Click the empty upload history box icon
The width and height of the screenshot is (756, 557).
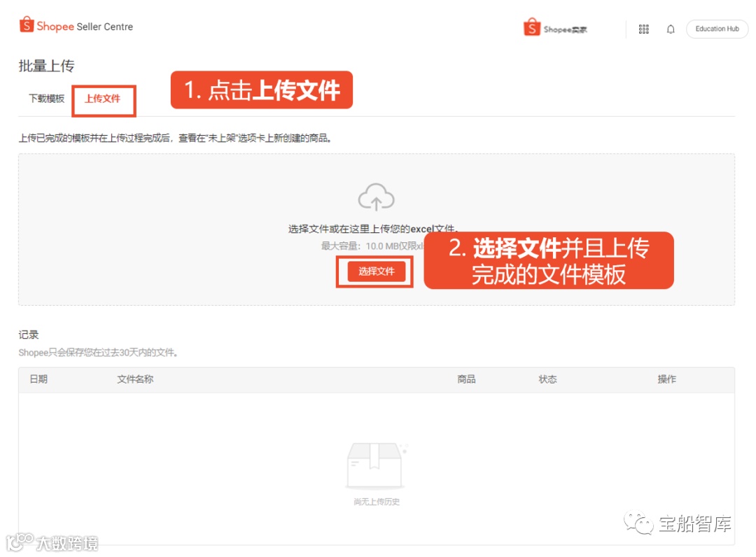point(377,465)
